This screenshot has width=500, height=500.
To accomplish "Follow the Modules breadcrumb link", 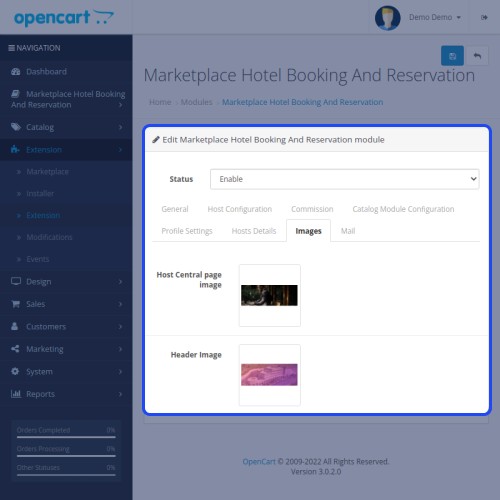I will [197, 102].
